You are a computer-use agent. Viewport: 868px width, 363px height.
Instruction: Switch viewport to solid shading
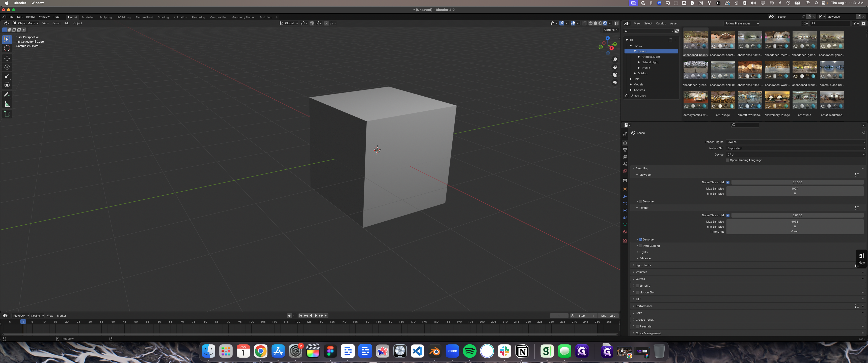595,23
